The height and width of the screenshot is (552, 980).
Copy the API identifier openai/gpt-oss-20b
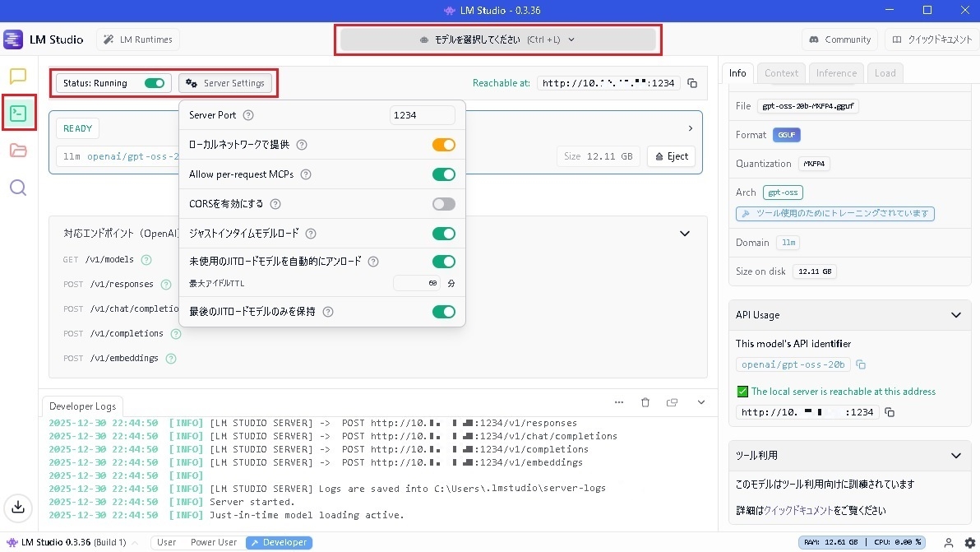pyautogui.click(x=861, y=364)
